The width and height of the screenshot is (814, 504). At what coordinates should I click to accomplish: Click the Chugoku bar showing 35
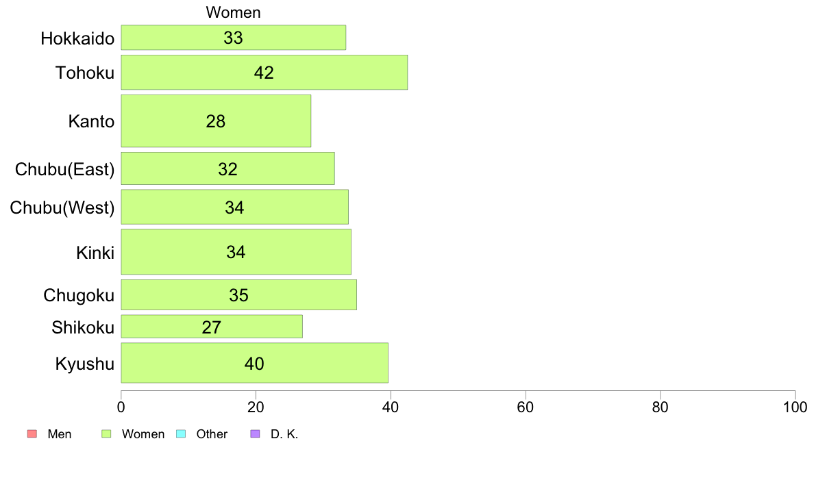(x=239, y=295)
